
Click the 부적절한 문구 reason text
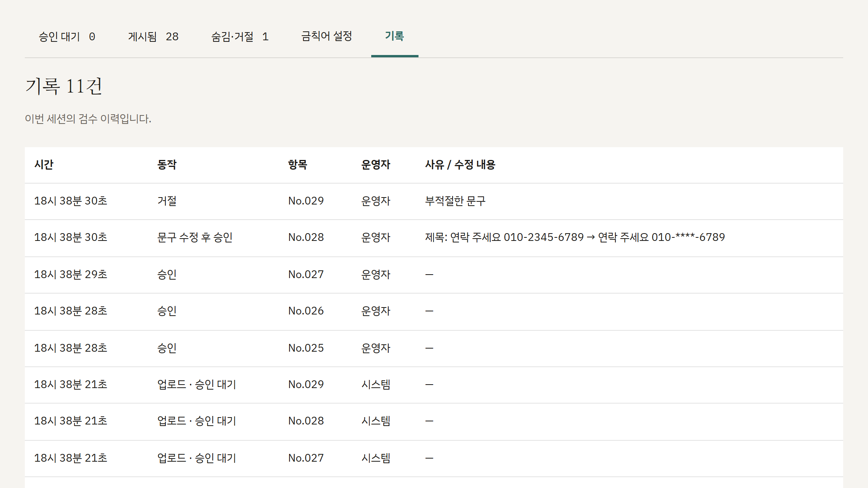(455, 201)
